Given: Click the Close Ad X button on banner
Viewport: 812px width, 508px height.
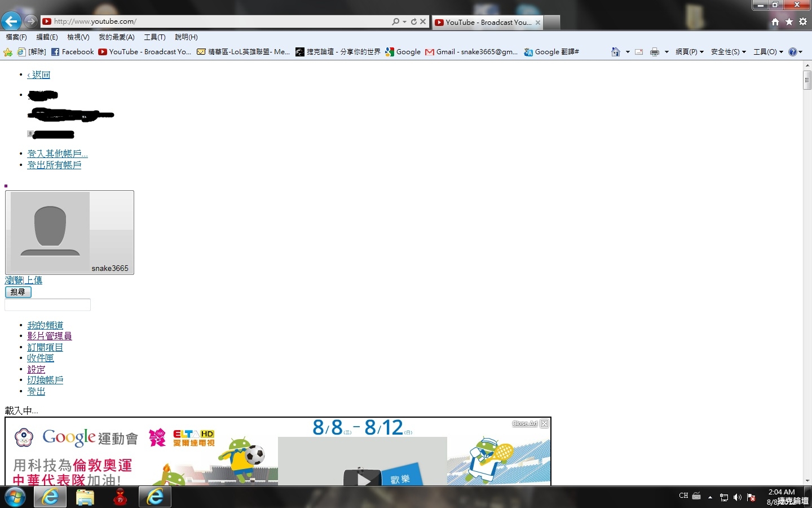Looking at the screenshot, I should point(544,423).
